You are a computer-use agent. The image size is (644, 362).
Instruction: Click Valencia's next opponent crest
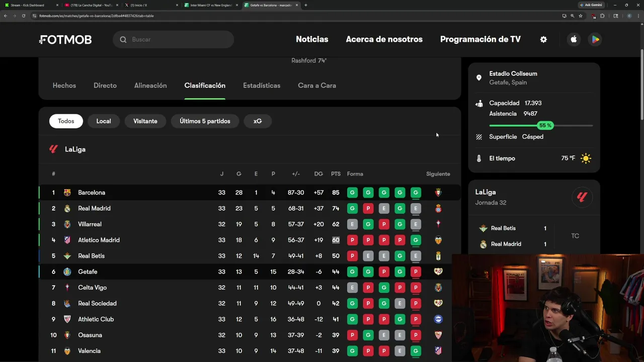(438, 351)
